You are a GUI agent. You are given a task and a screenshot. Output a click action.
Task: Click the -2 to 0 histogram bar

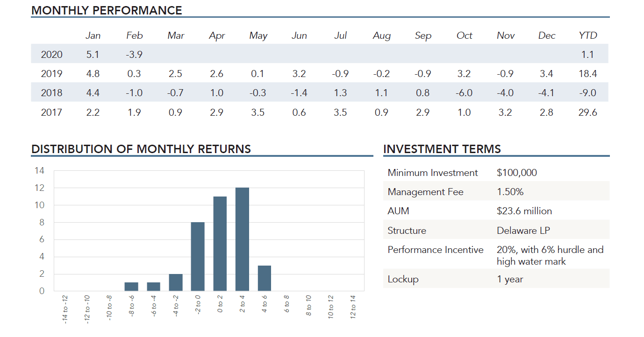(198, 256)
